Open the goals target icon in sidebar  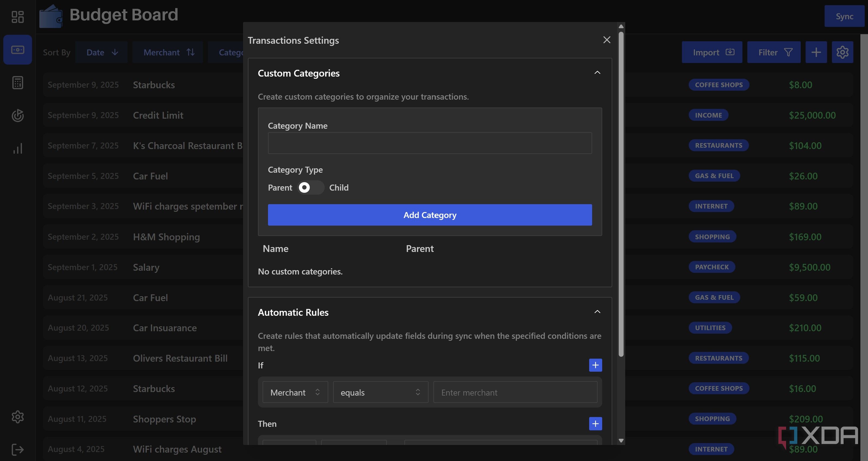[18, 115]
